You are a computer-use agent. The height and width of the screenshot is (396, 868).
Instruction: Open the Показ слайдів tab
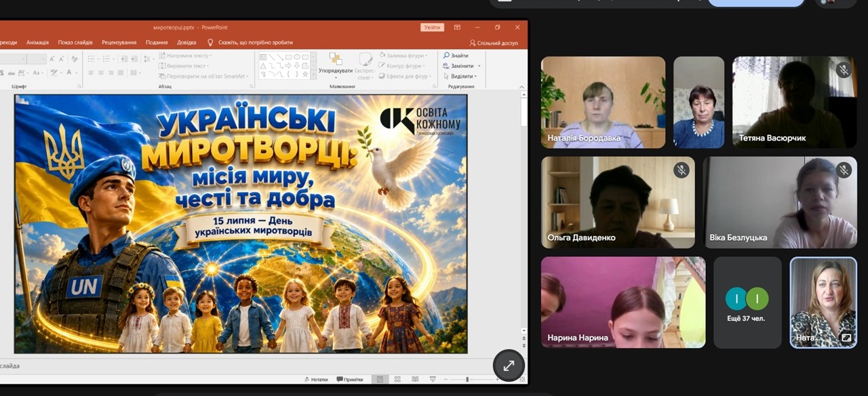[x=75, y=42]
